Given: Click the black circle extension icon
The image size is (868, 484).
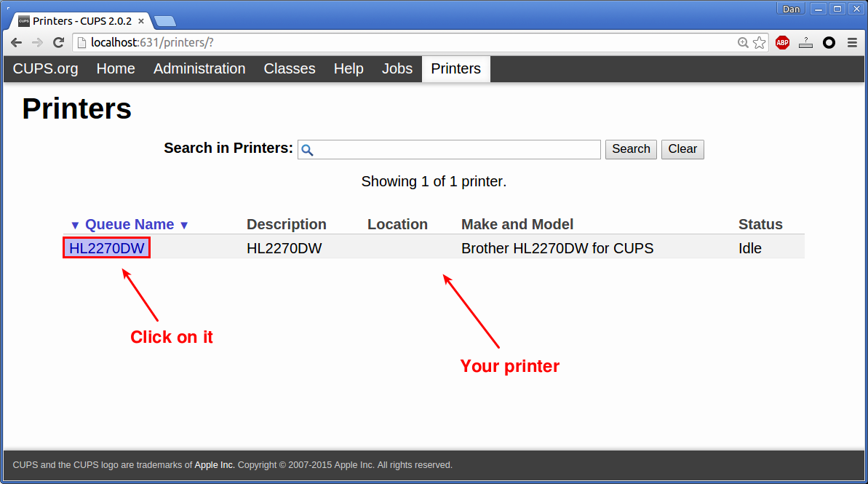Looking at the screenshot, I should coord(829,43).
